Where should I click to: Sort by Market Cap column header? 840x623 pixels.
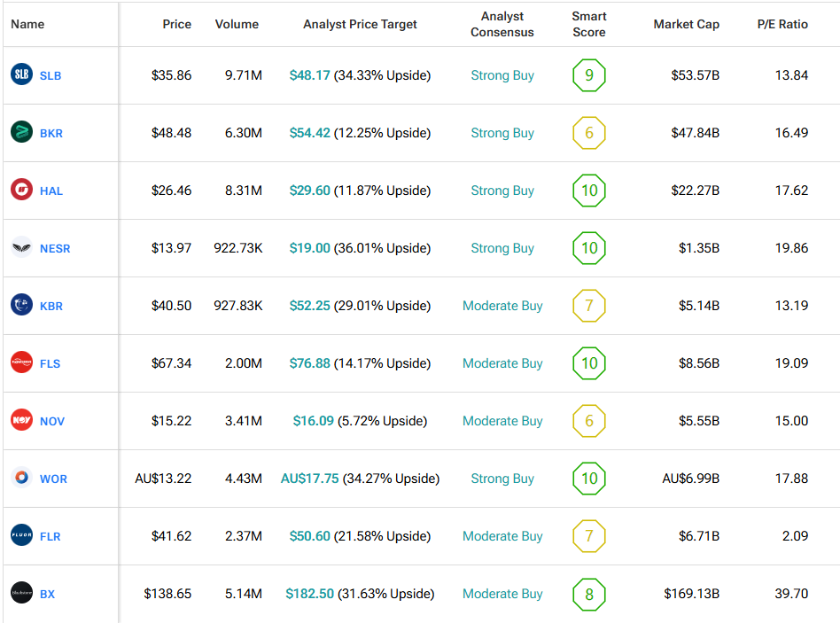click(686, 24)
